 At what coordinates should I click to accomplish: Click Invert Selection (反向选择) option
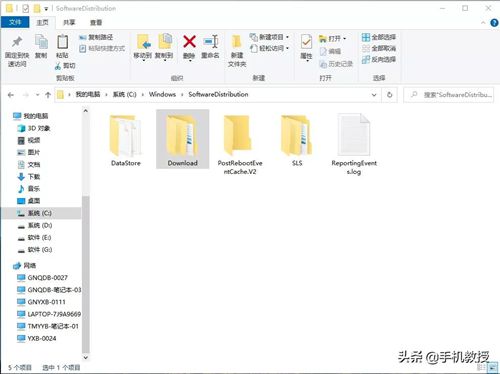(x=379, y=59)
